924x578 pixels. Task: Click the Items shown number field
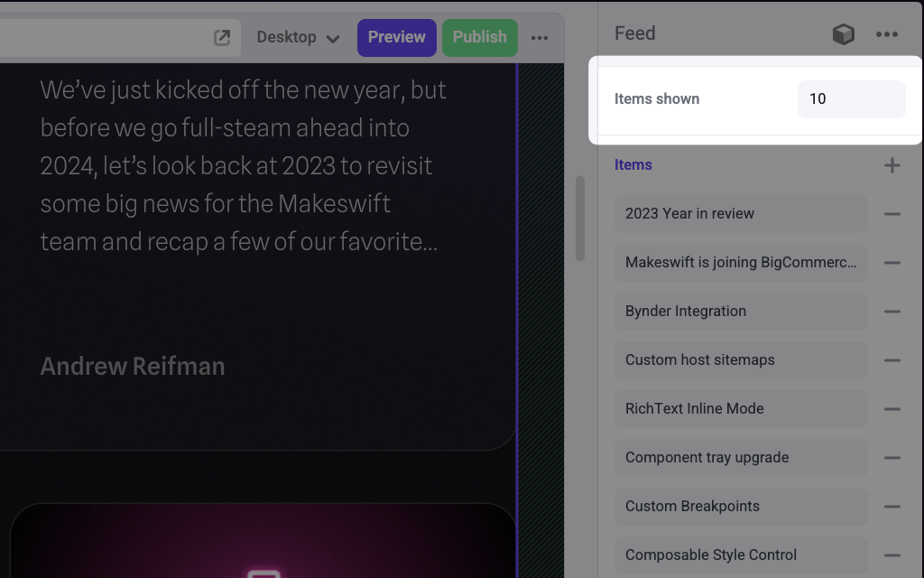(x=851, y=99)
